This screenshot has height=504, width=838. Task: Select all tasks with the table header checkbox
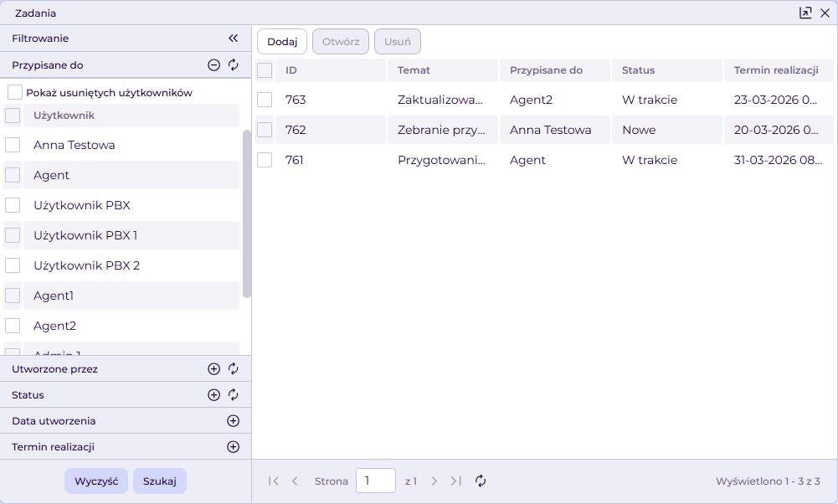coord(265,70)
